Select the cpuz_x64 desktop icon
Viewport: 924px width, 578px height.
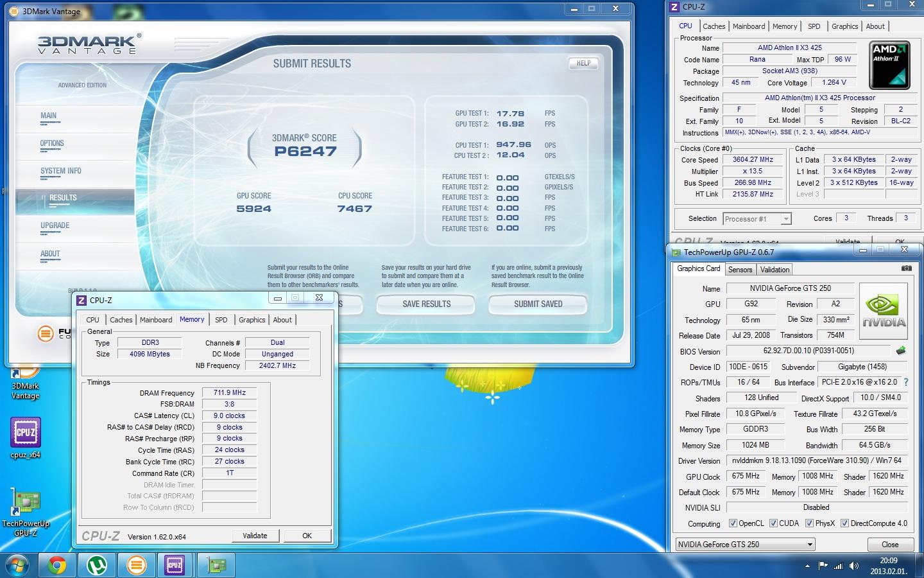[x=26, y=439]
